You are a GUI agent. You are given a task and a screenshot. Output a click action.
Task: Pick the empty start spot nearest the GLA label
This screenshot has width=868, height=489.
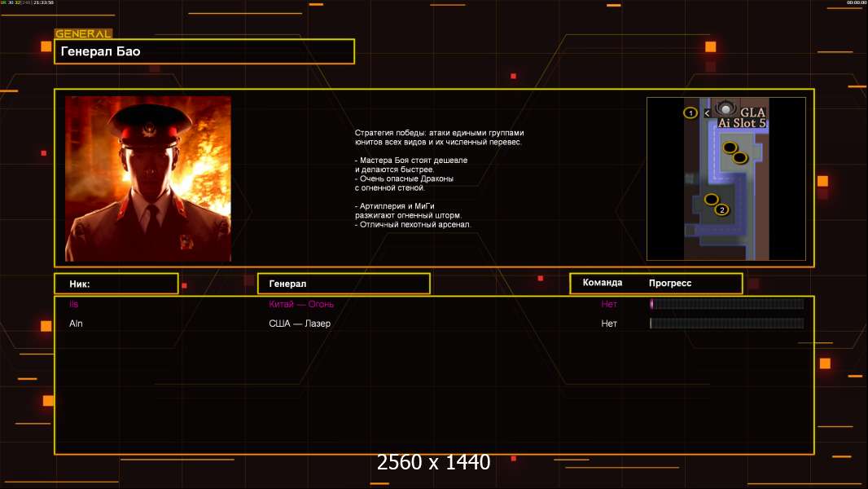pyautogui.click(x=730, y=148)
